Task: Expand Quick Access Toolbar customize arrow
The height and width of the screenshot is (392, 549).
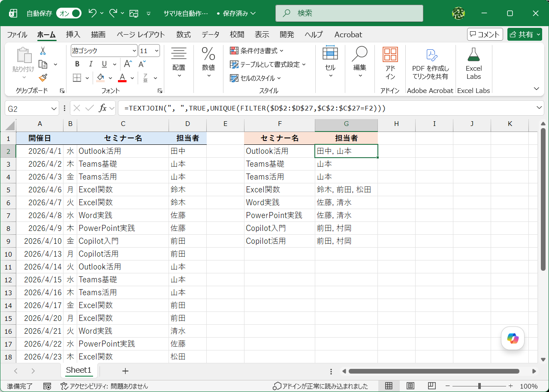Action: click(x=149, y=13)
